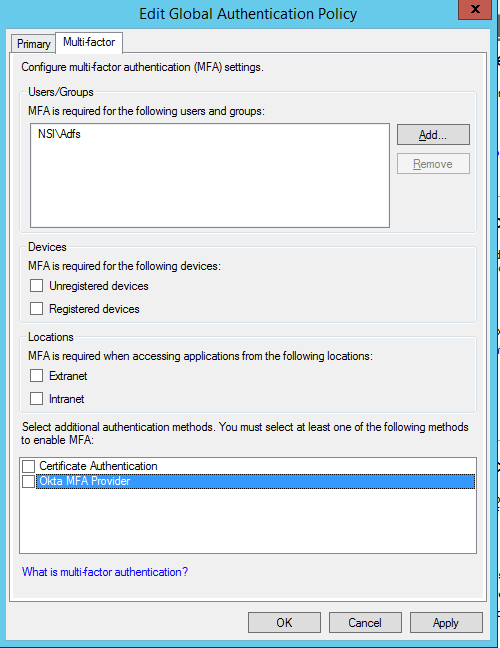This screenshot has height=648, width=500.
Task: Toggle the Intranet location checkbox
Action: (x=36, y=399)
